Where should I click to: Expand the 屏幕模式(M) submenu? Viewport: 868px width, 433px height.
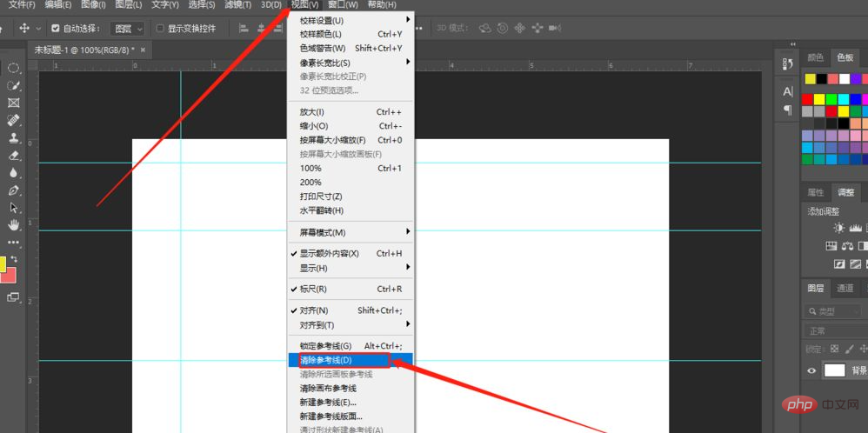[351, 232]
